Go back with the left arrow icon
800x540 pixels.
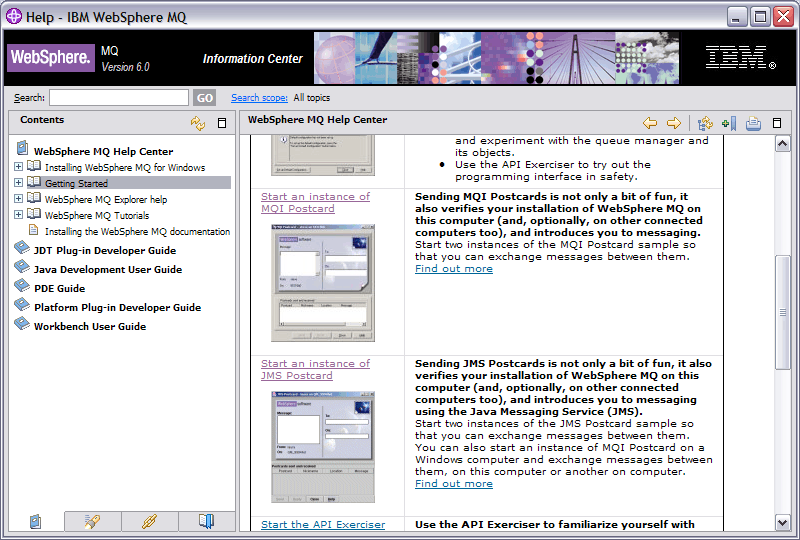point(649,123)
